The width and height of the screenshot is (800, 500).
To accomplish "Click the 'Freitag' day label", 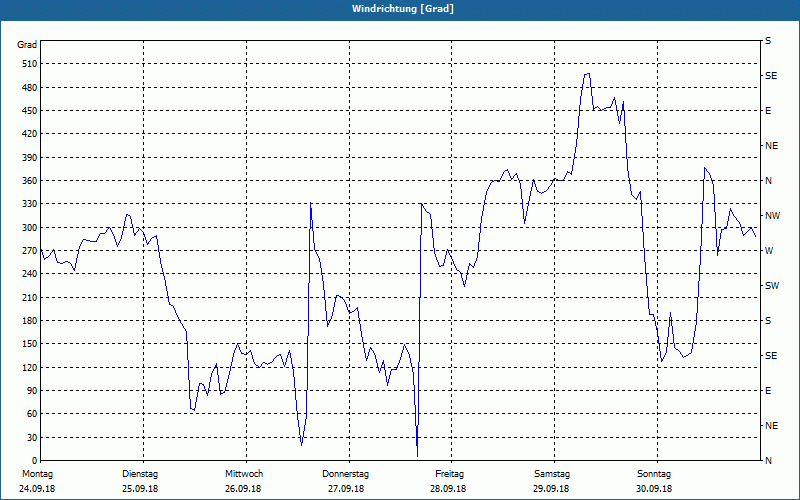I will (x=449, y=474).
